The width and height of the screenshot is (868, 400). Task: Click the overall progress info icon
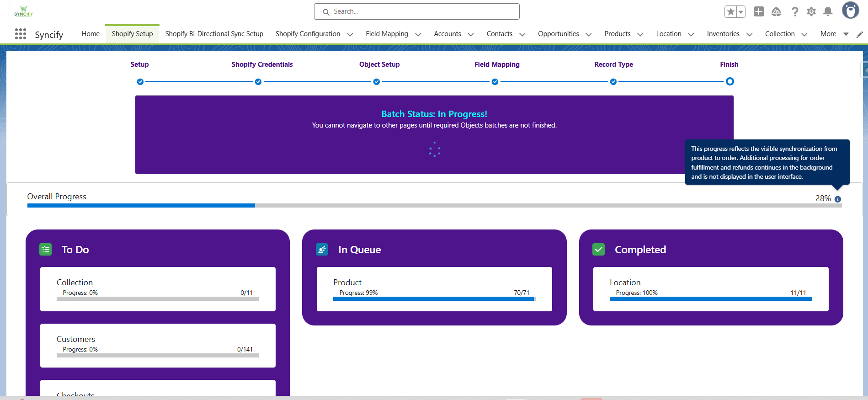click(x=838, y=199)
